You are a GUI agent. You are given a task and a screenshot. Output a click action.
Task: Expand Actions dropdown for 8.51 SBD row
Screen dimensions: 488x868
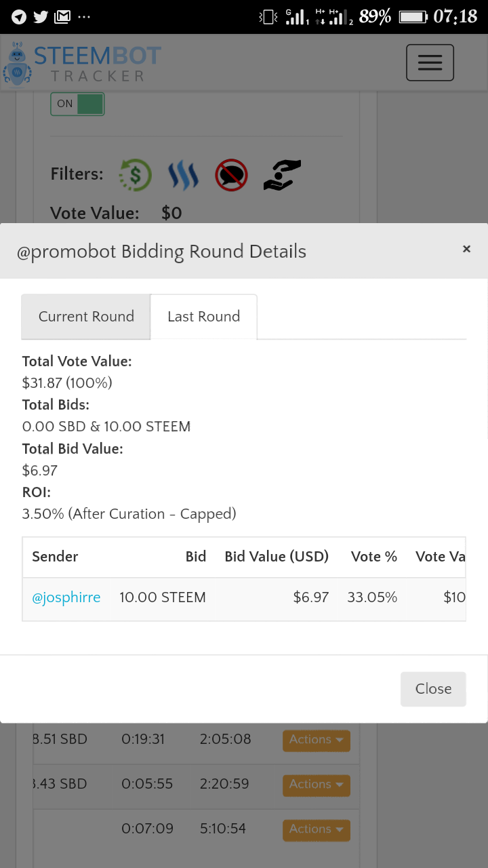coord(316,740)
